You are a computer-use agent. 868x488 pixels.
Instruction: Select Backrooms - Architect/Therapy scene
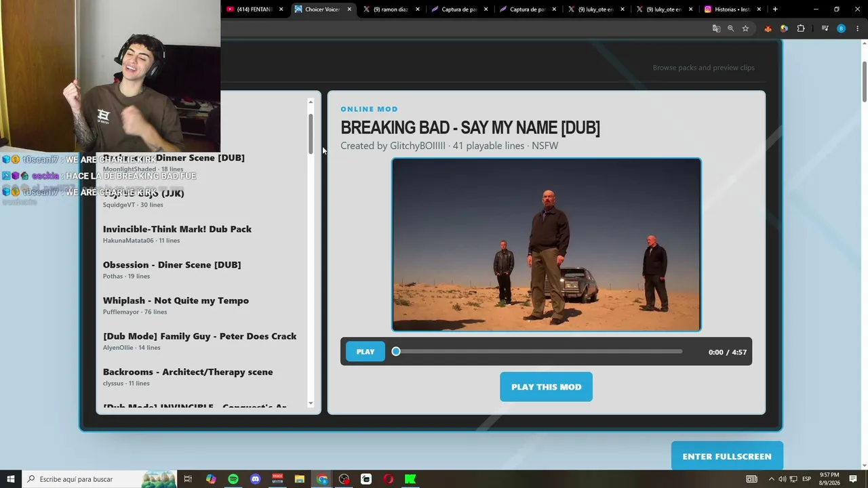click(200, 377)
